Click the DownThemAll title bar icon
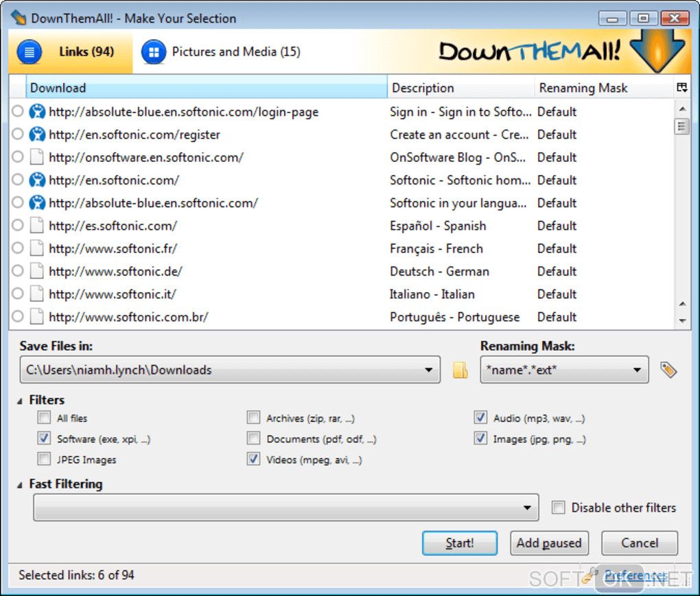Viewport: 700px width, 596px height. point(19,18)
